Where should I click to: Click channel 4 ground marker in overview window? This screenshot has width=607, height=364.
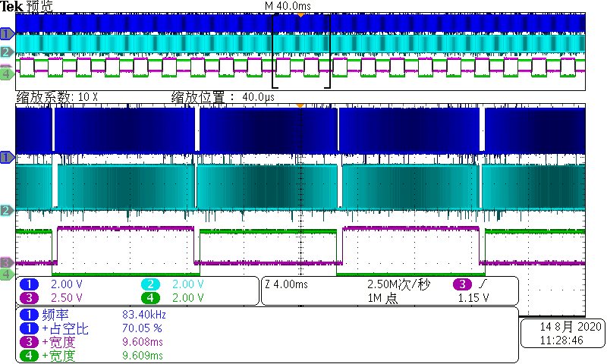point(7,74)
